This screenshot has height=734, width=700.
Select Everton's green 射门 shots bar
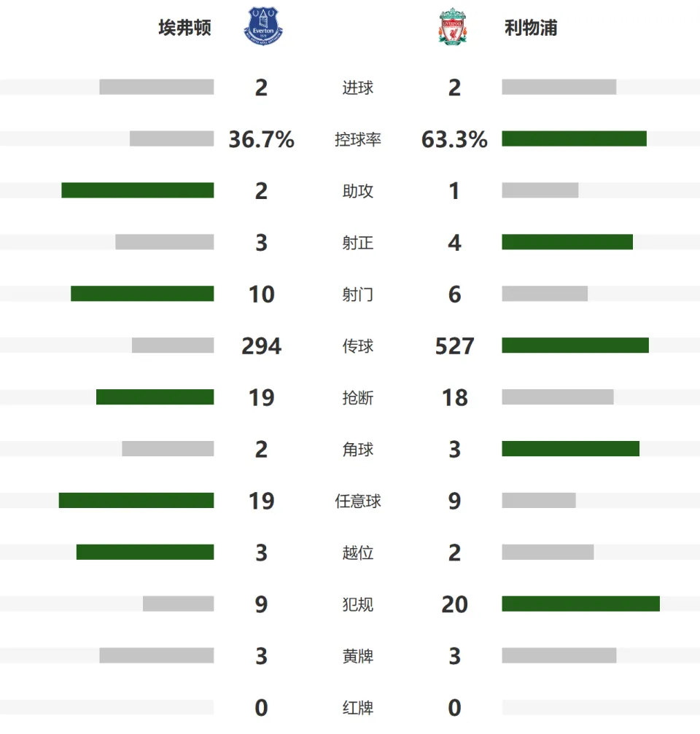[x=142, y=294]
